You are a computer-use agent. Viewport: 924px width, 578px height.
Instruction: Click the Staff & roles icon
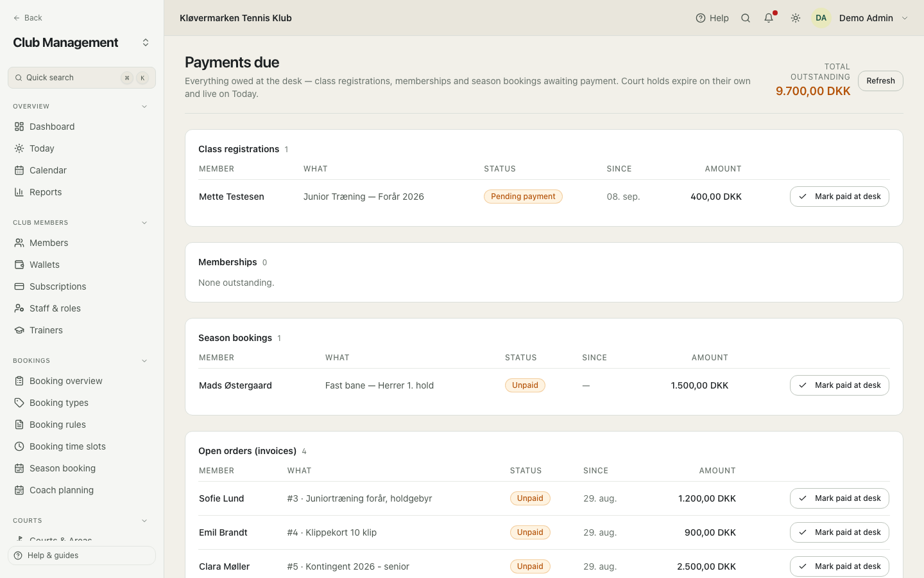(x=19, y=308)
